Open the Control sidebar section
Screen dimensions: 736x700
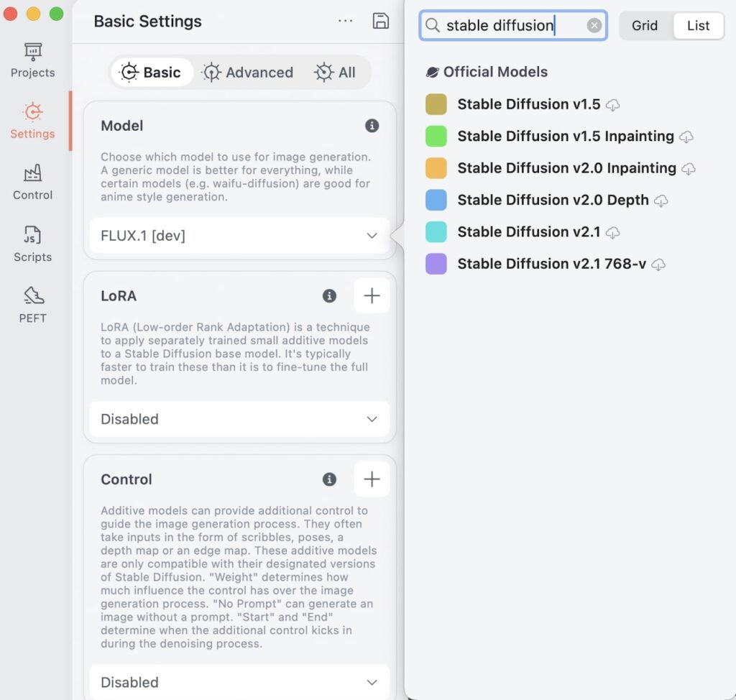click(x=32, y=183)
